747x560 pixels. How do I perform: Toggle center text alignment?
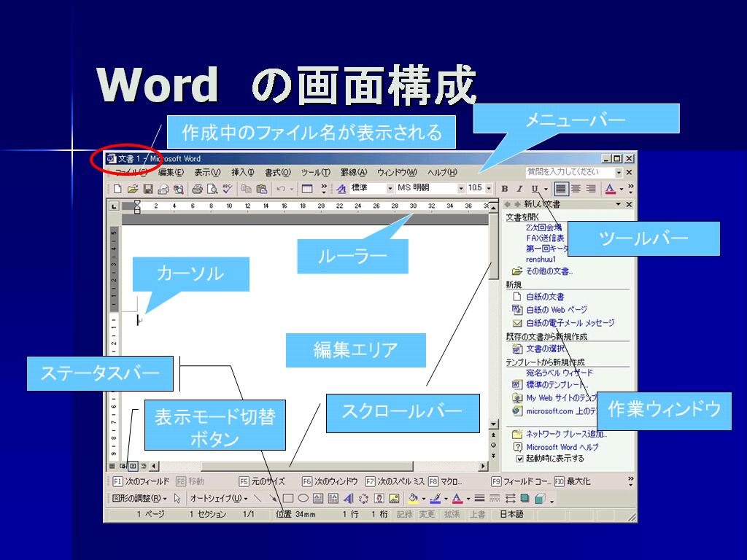(x=576, y=189)
